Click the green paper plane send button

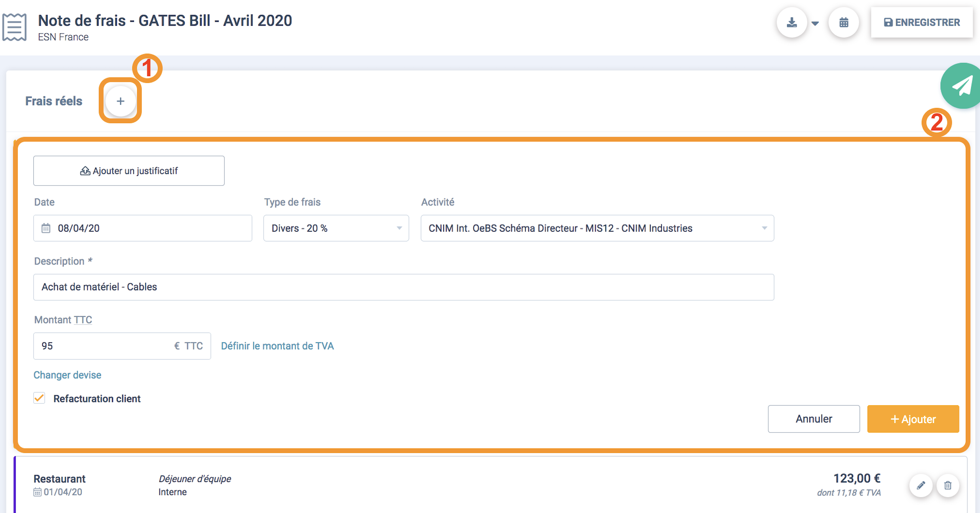(x=962, y=86)
